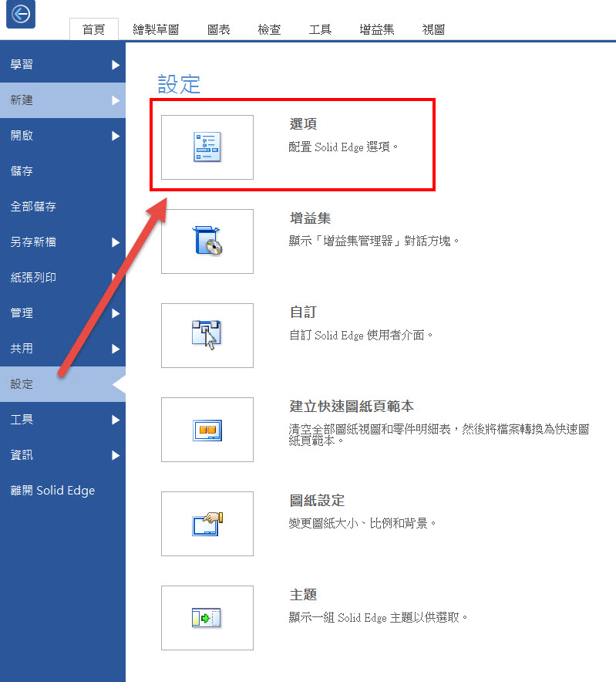The width and height of the screenshot is (616, 682).
Task: Expand the 學習 submenu arrow
Action: pyautogui.click(x=115, y=65)
